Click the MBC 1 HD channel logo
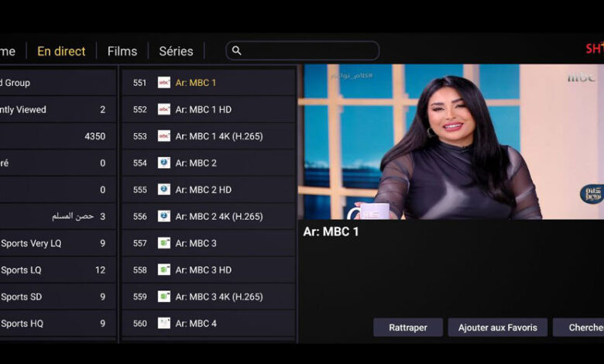 pos(164,110)
